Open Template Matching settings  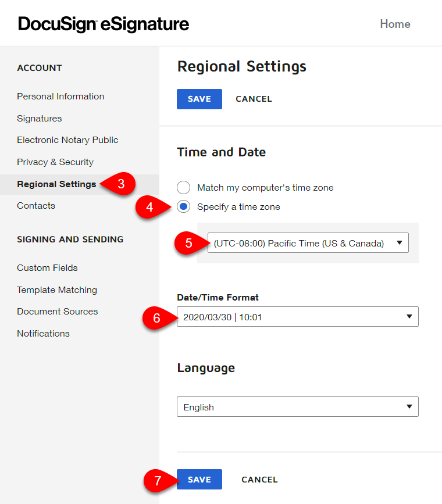(x=57, y=290)
